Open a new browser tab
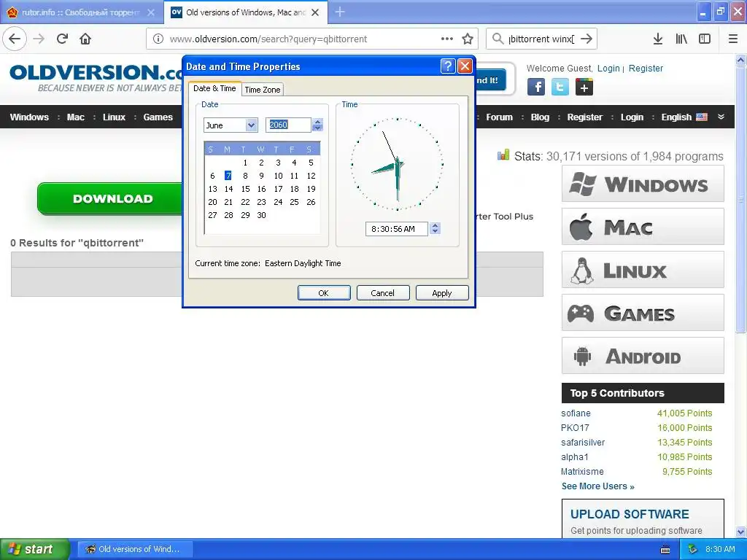 click(340, 12)
